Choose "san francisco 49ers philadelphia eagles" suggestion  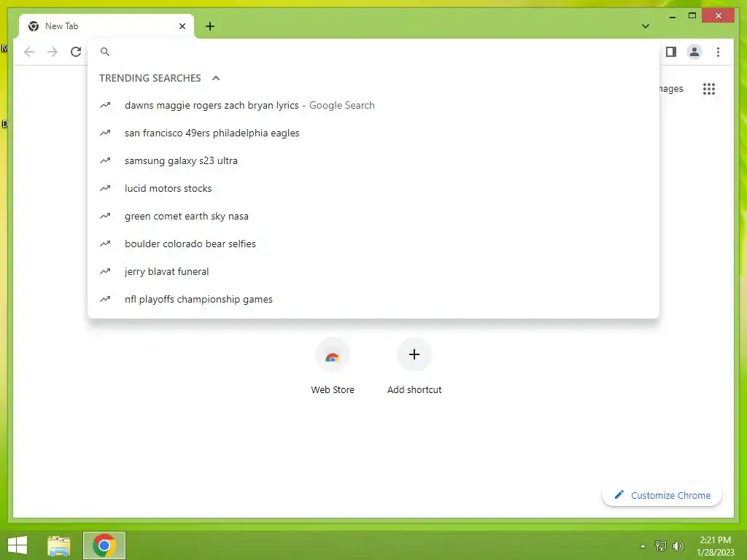(373, 133)
